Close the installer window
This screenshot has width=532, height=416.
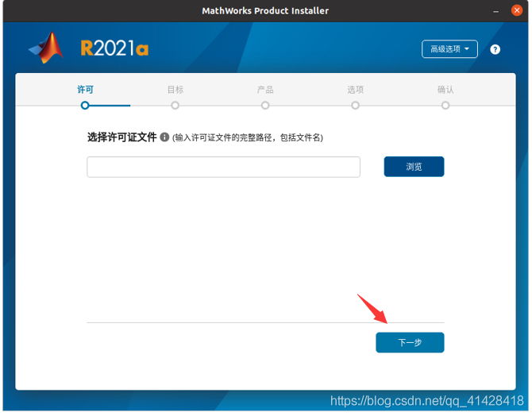(x=517, y=10)
